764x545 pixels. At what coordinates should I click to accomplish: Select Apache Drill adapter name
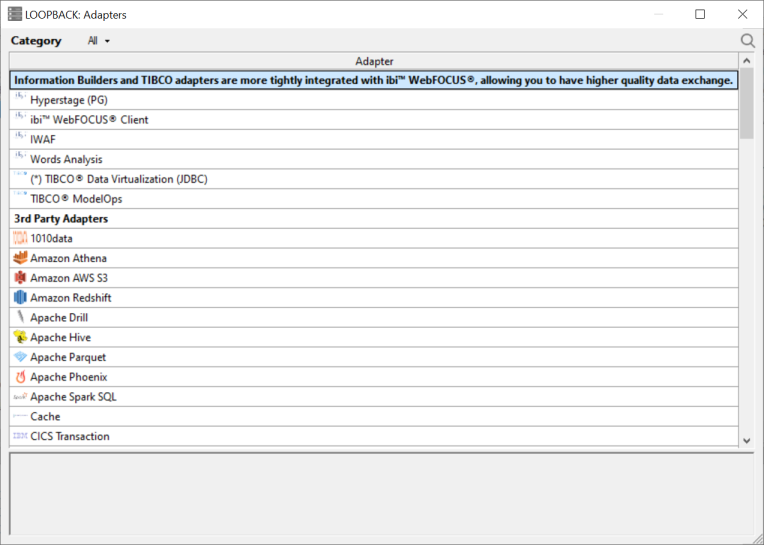[59, 318]
